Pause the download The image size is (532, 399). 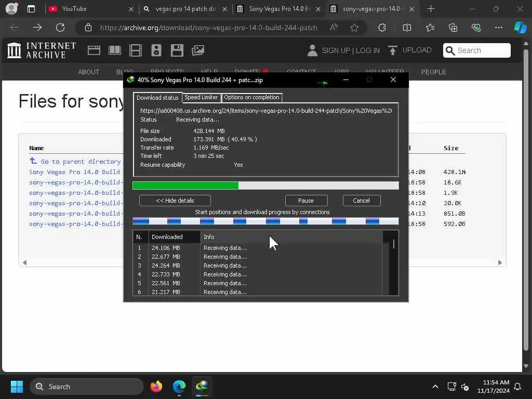coord(306,201)
